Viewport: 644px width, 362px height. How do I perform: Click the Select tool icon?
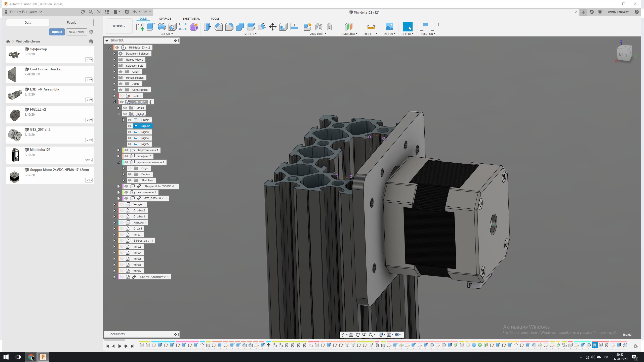click(408, 27)
